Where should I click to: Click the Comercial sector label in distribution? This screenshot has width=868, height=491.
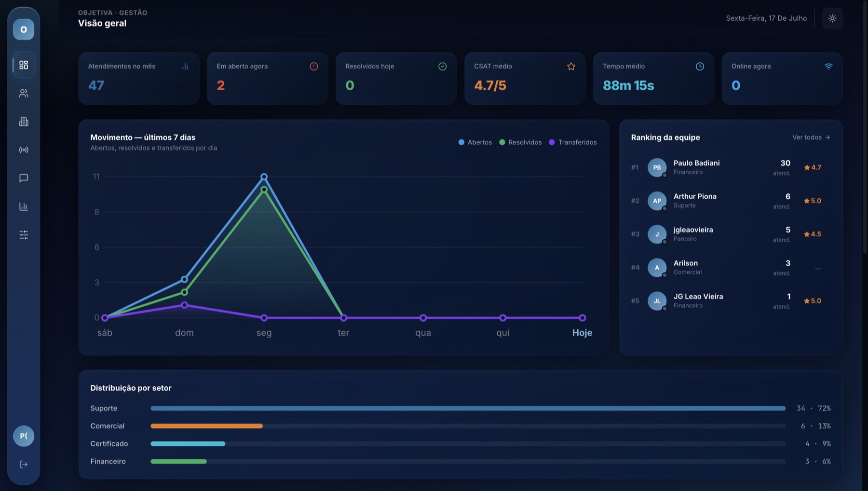pos(107,426)
